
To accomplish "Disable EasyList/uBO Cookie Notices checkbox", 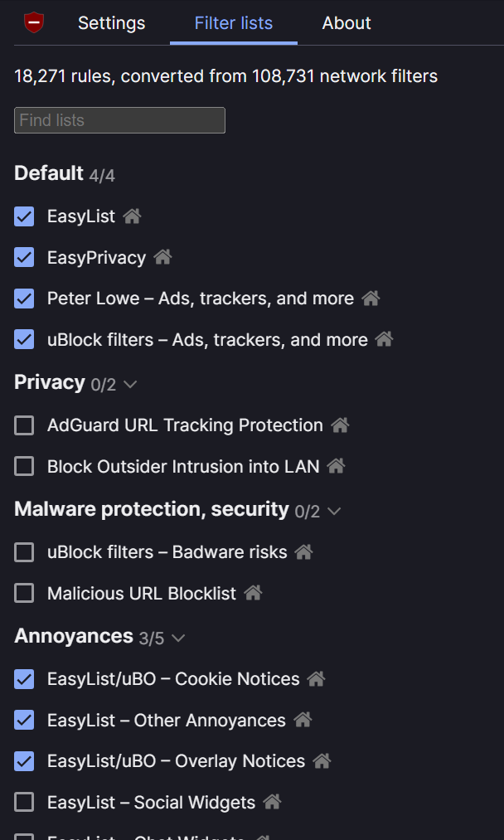I will 24,679.
